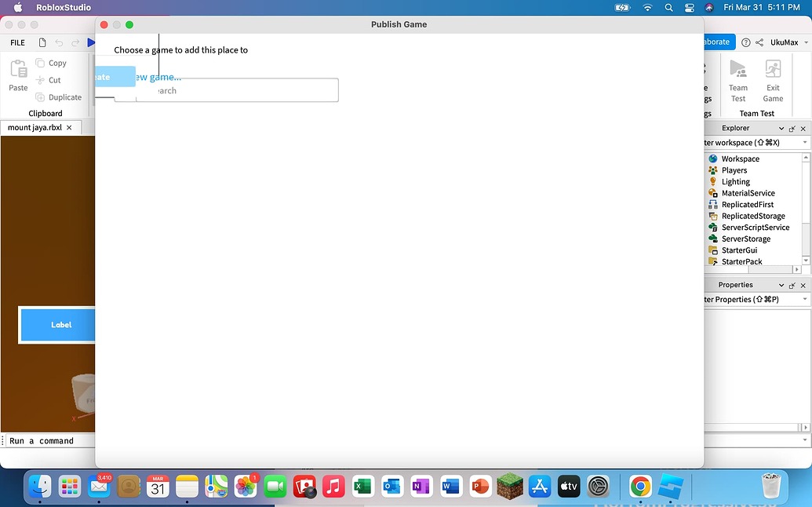Click the Paste clipboard icon
The height and width of the screenshot is (507, 812).
point(19,70)
